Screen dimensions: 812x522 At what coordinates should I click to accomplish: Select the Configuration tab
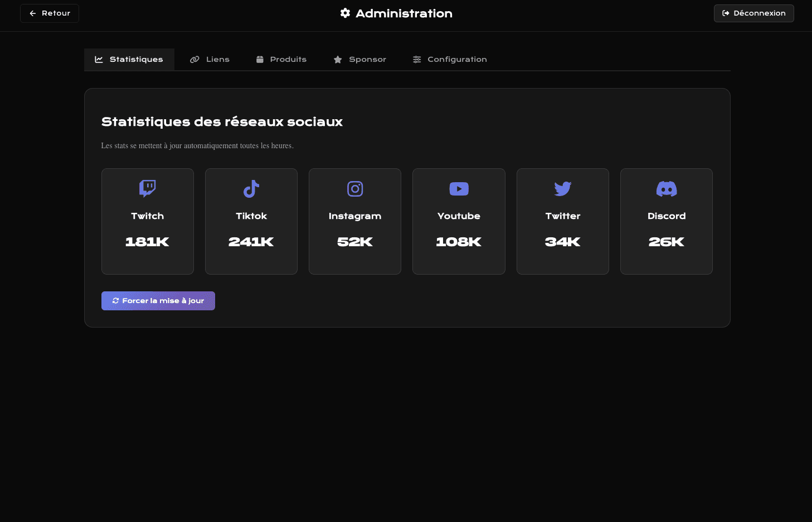(x=450, y=59)
